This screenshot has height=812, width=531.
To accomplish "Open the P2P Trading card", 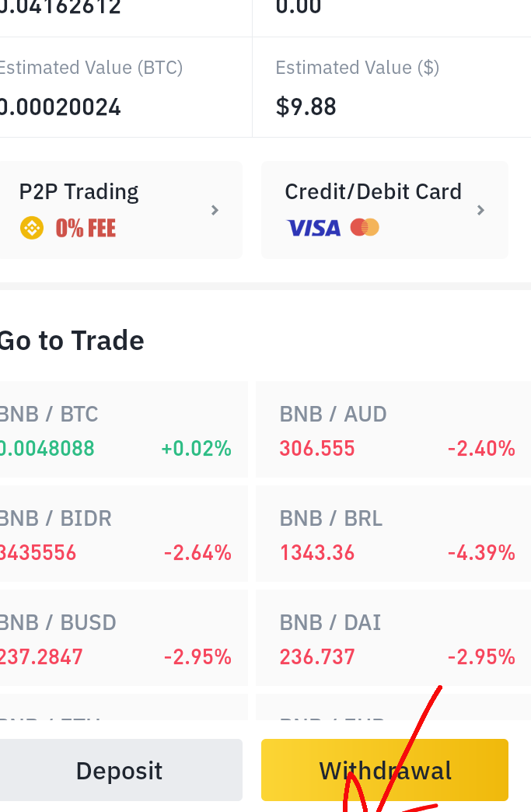I will point(121,210).
